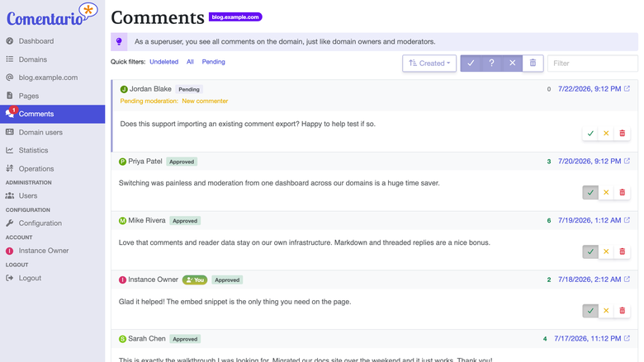Expand the Created sort dropdown
Image resolution: width=644 pixels, height=362 pixels.
pos(429,63)
